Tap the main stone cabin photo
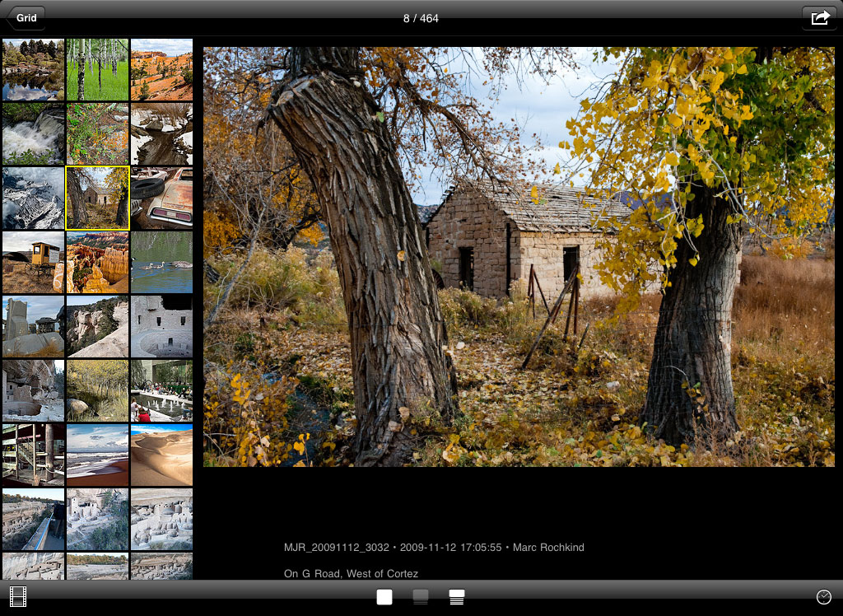This screenshot has width=843, height=616. click(519, 256)
